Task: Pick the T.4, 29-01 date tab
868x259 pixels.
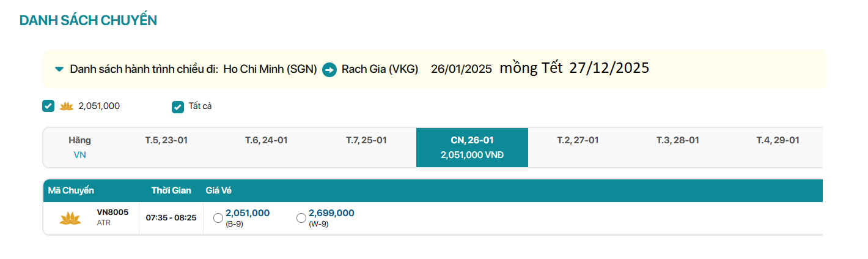Action: coord(778,140)
